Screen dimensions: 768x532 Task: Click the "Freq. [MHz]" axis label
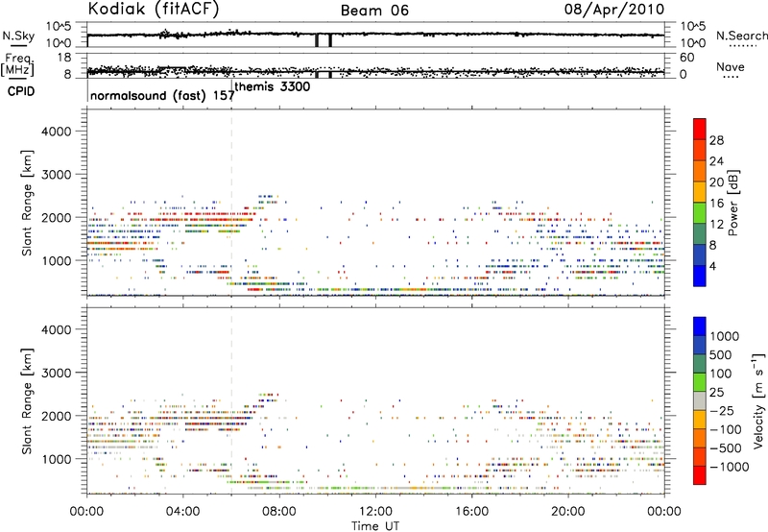pyautogui.click(x=17, y=64)
